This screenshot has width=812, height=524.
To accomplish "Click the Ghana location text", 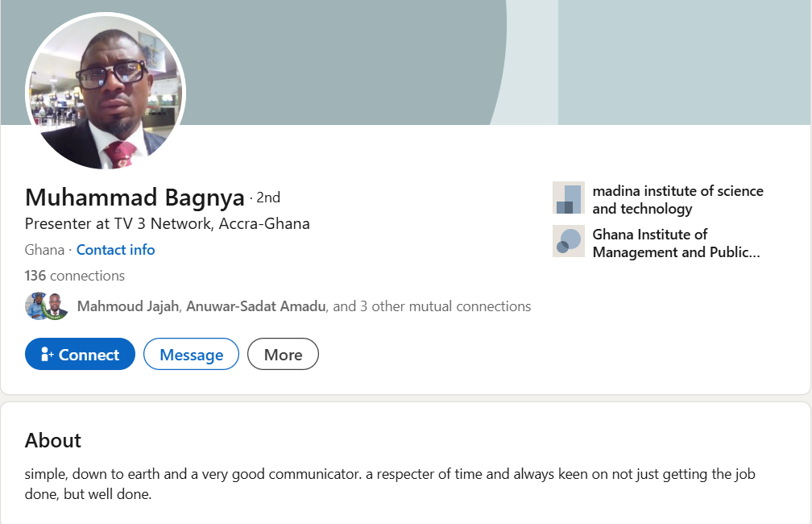I will pos(44,250).
